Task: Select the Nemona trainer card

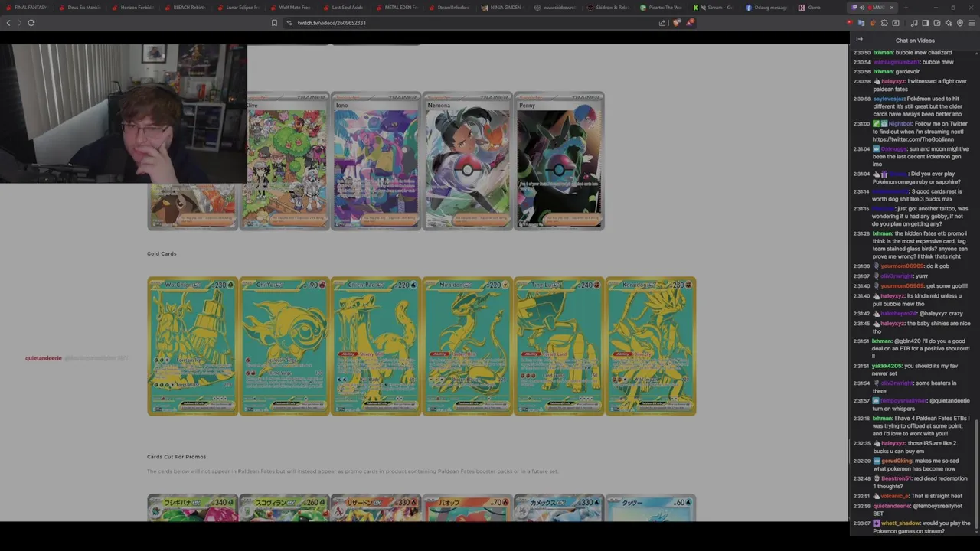Action: 468,161
